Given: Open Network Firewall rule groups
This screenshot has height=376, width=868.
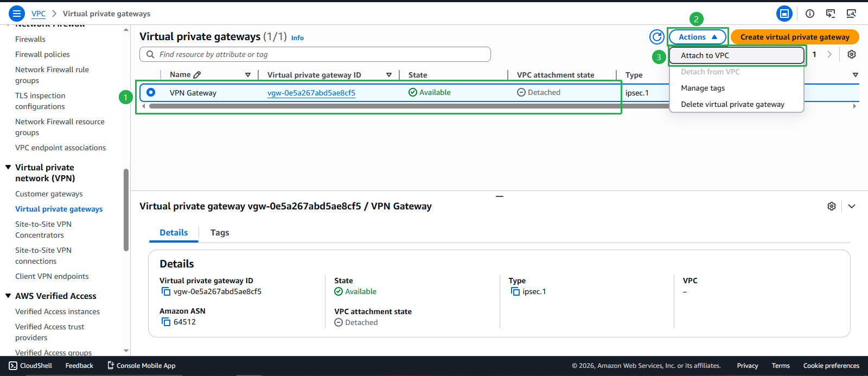Looking at the screenshot, I should pyautogui.click(x=52, y=75).
